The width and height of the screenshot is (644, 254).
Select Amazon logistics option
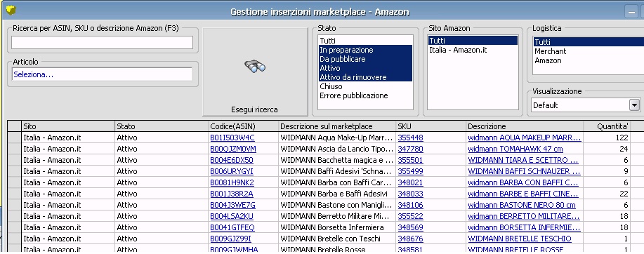coord(589,60)
